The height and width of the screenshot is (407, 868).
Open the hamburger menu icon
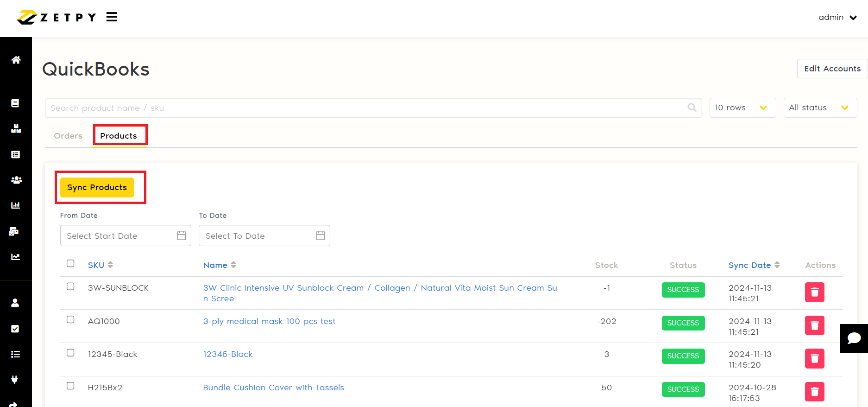point(112,17)
